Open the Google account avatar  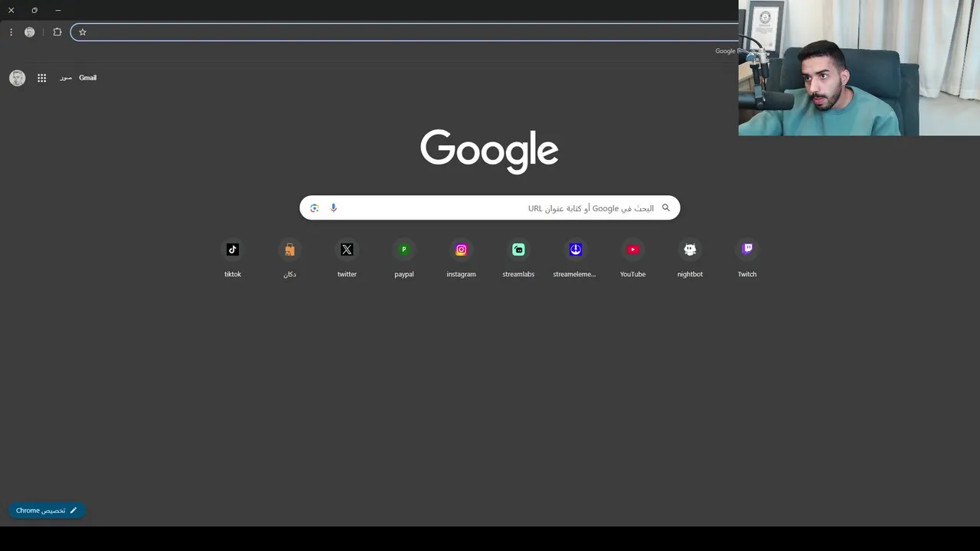click(x=17, y=78)
